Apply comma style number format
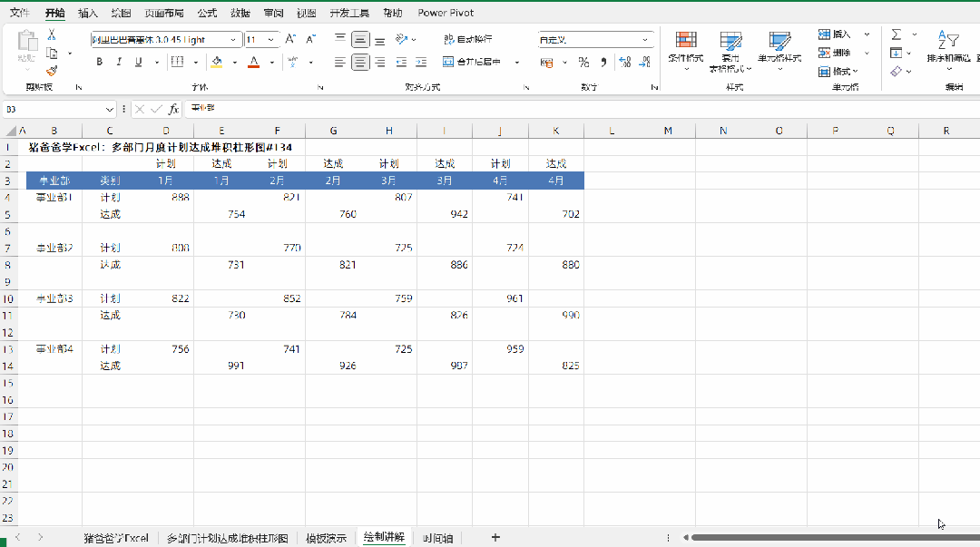 click(603, 62)
